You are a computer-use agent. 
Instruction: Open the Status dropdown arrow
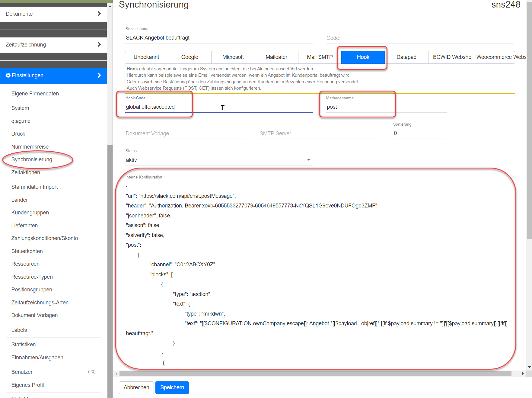click(309, 160)
